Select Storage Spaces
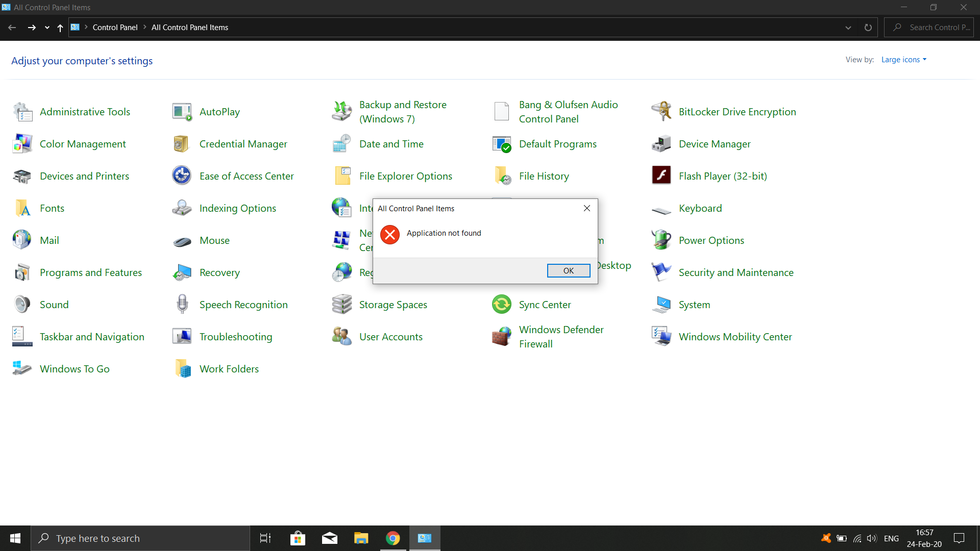 tap(393, 304)
